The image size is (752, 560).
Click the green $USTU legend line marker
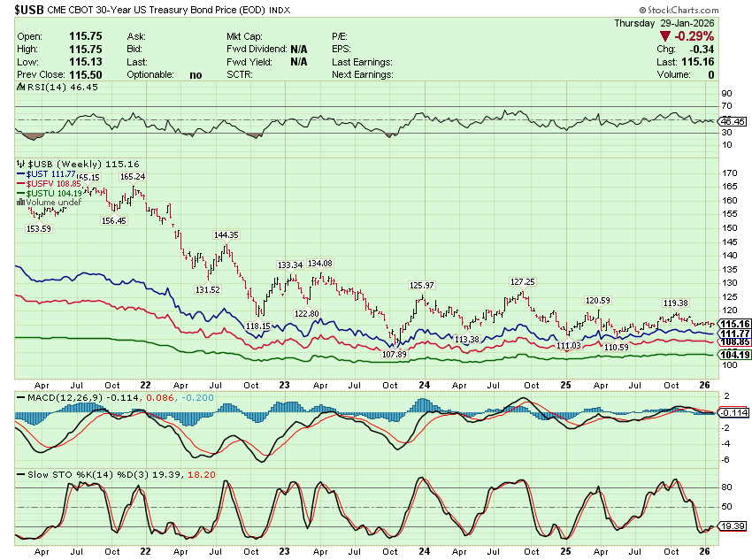pyautogui.click(x=21, y=193)
